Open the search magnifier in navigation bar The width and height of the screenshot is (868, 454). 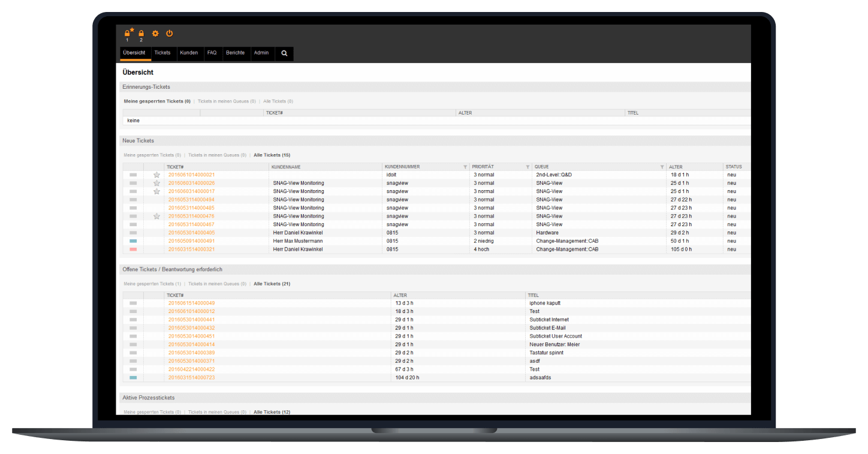pyautogui.click(x=284, y=53)
